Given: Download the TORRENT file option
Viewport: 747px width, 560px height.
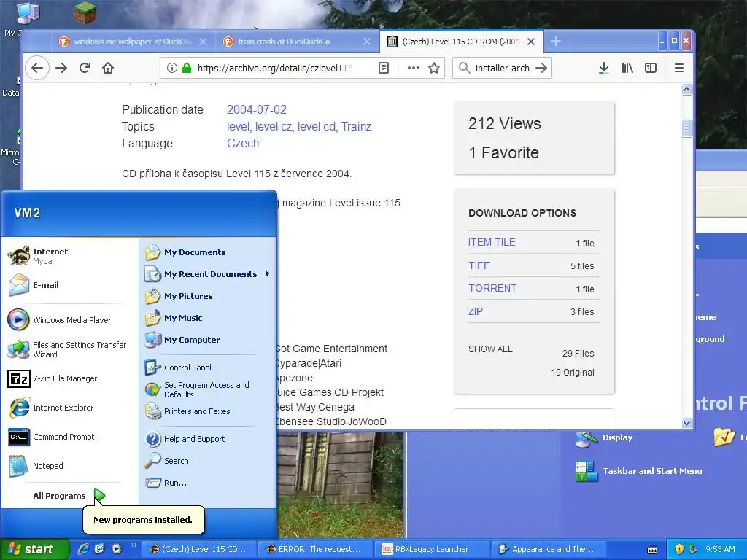Looking at the screenshot, I should click(x=492, y=288).
